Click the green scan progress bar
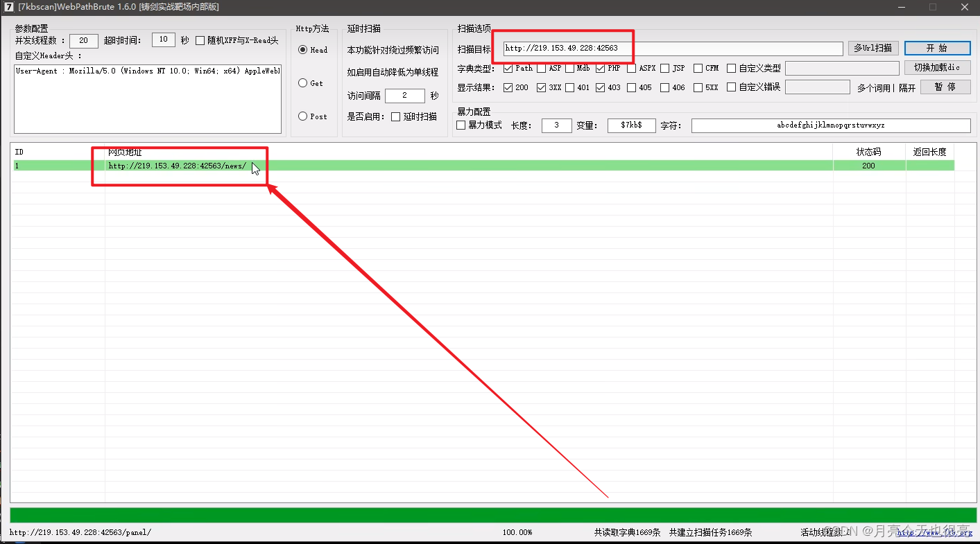The image size is (980, 544). click(493, 516)
